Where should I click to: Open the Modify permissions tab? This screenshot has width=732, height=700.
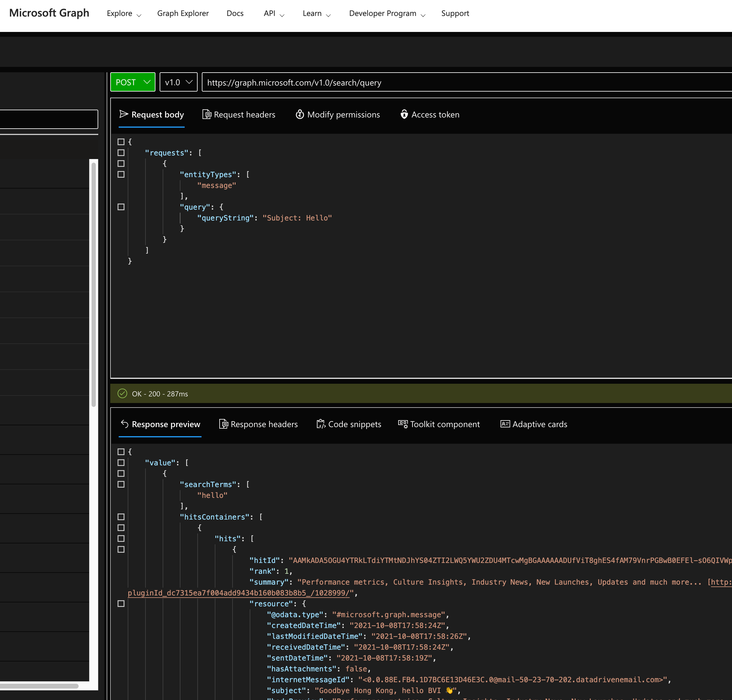tap(338, 114)
